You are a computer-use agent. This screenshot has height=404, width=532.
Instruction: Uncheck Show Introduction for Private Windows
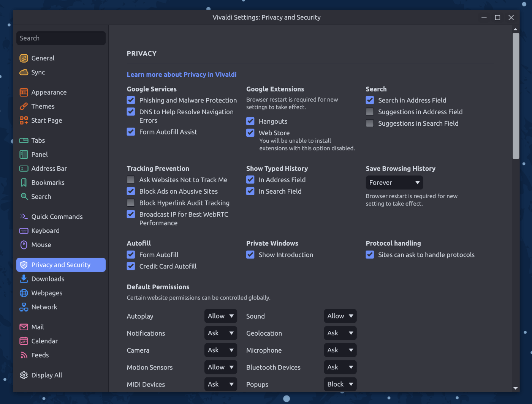(x=250, y=254)
